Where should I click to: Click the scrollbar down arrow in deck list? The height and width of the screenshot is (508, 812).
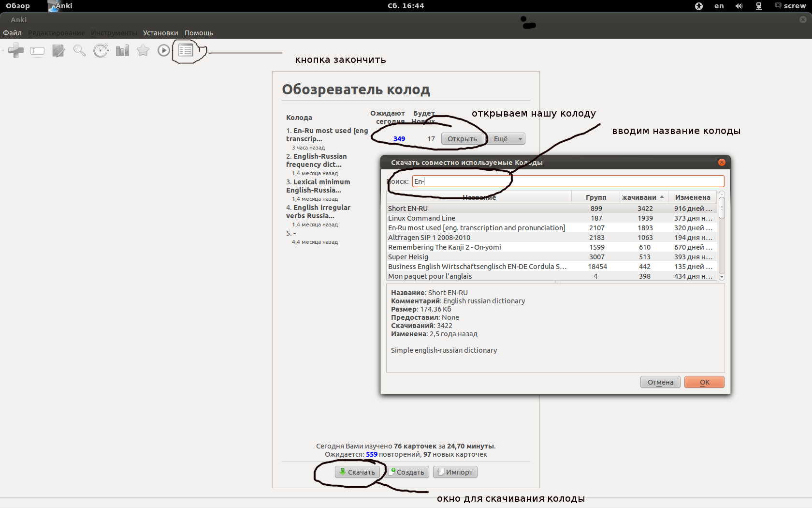pos(722,277)
